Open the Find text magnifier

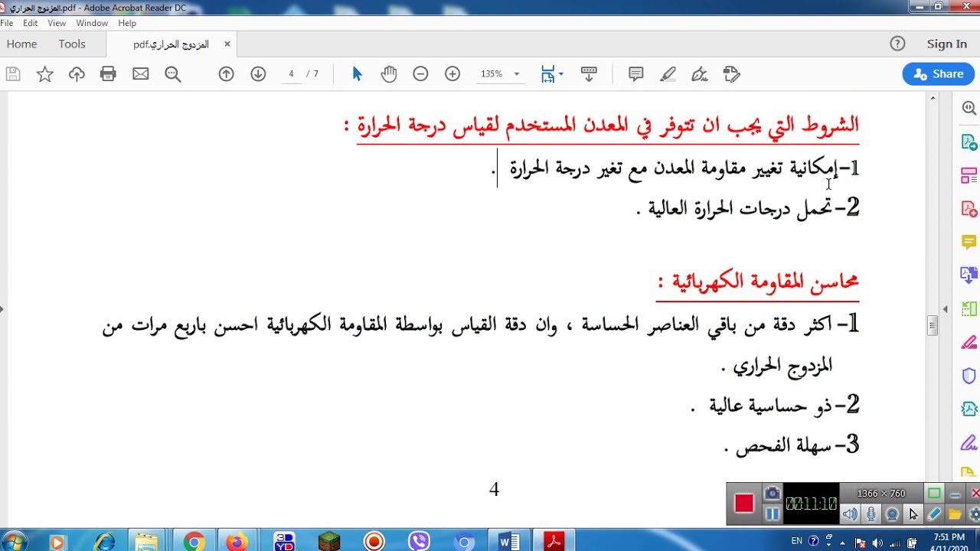(173, 74)
